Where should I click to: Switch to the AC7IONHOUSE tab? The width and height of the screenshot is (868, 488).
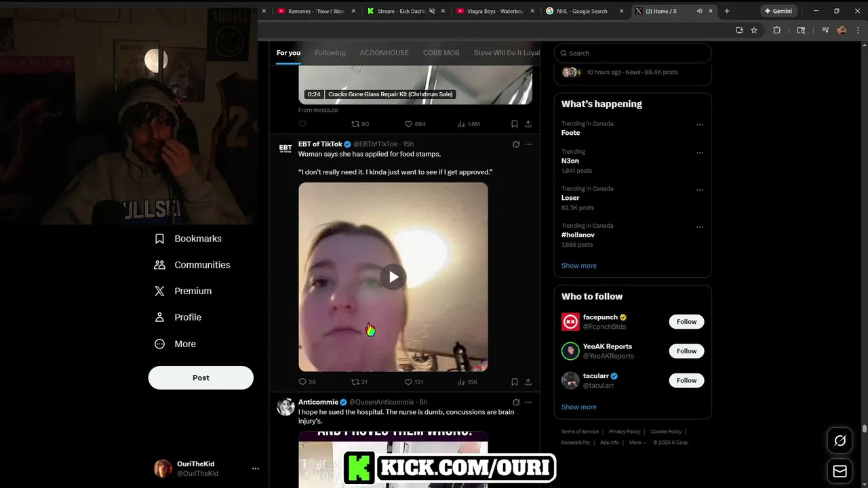(384, 53)
